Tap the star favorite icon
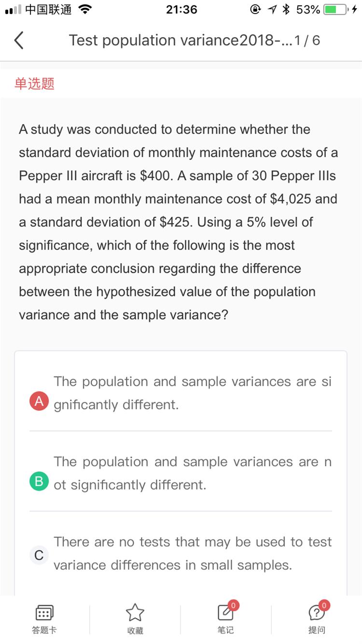 (x=135, y=612)
